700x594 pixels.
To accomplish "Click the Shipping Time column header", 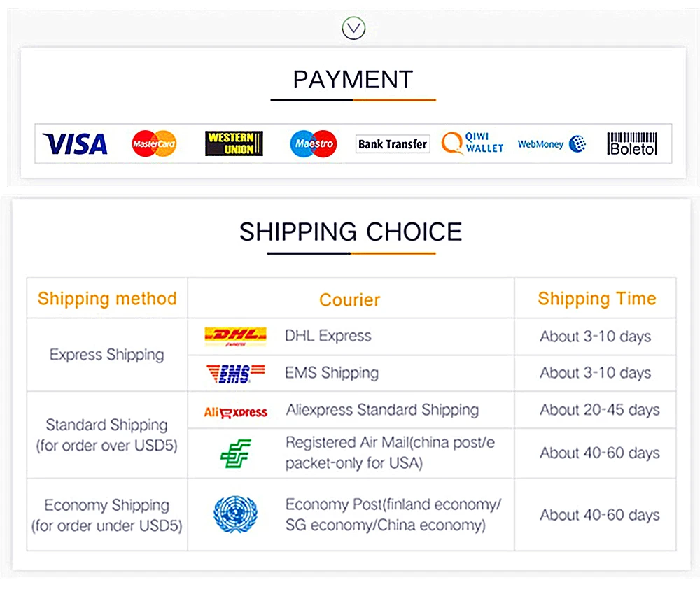I will [x=597, y=299].
